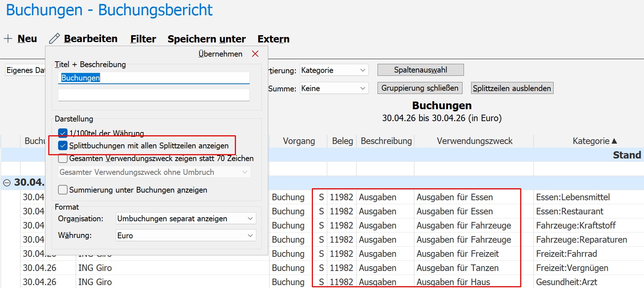Click the plus icon next to Neu
The height and width of the screenshot is (288, 644).
[8, 38]
